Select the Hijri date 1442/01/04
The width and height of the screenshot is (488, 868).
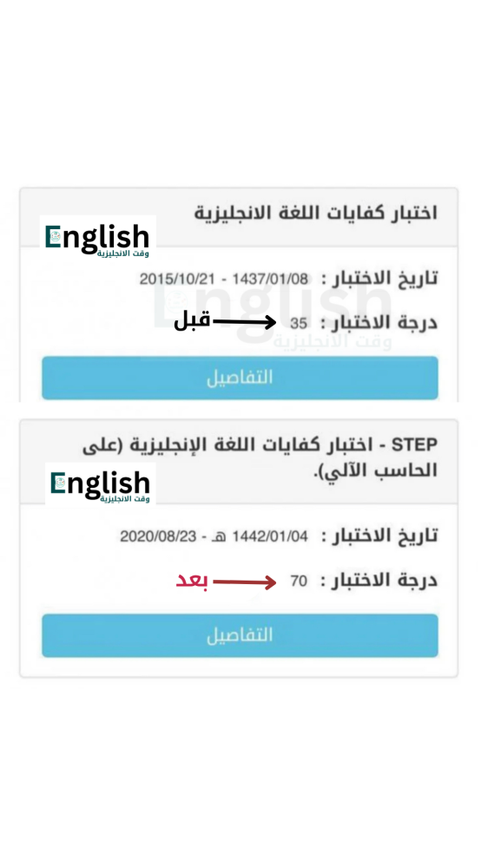point(270,536)
